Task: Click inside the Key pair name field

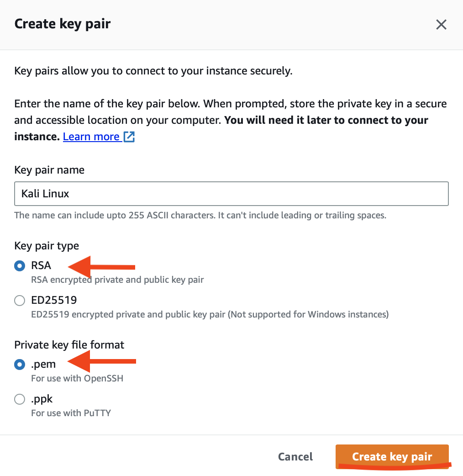Action: click(231, 193)
